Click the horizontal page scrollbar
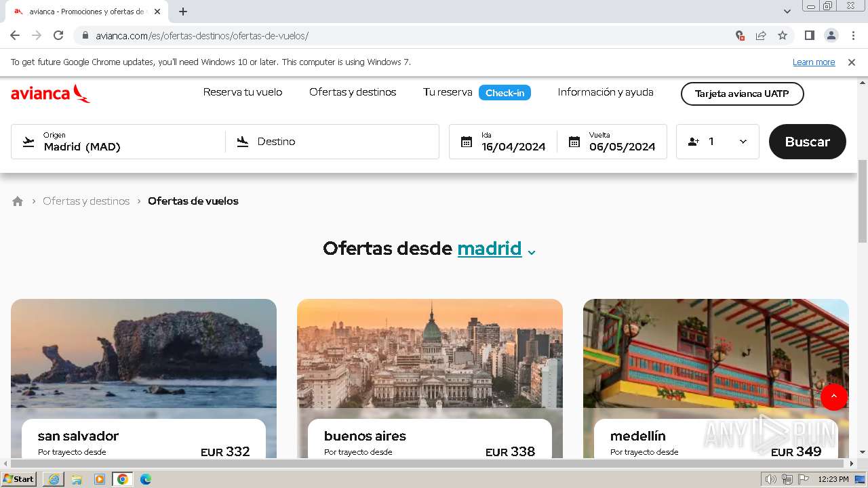Viewport: 868px width, 488px height. 429,464
